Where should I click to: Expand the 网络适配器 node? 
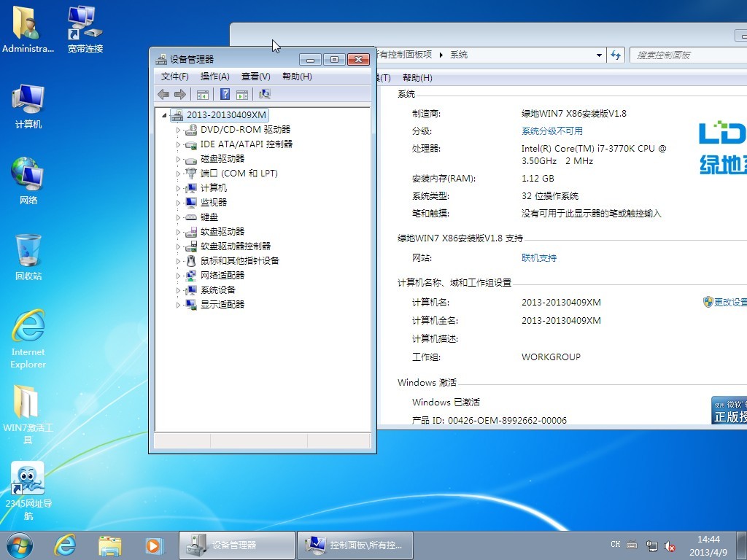[178, 276]
